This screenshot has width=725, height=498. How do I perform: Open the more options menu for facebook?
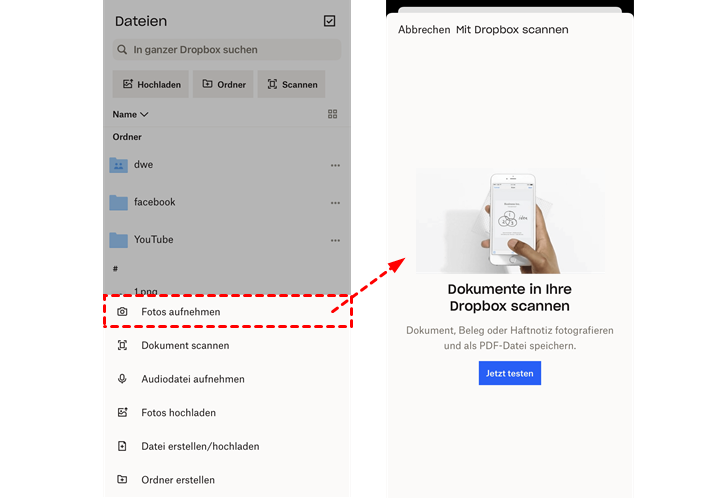tap(335, 203)
